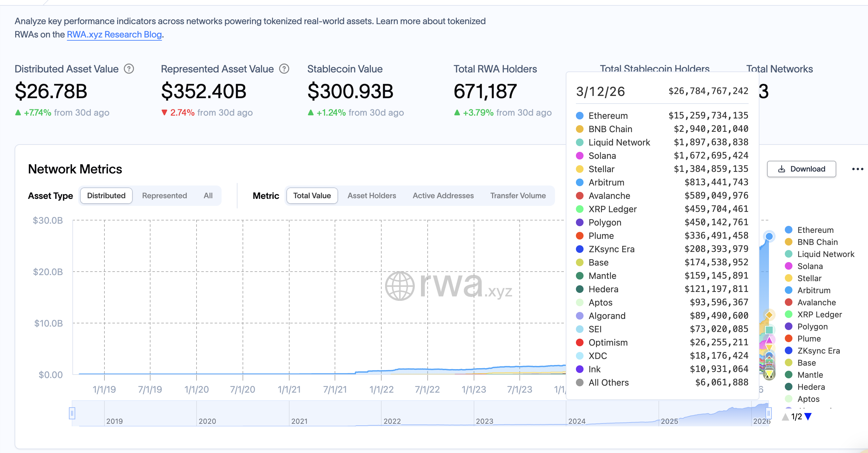
Task: Click the Polygon purple color swatch in legend
Action: click(789, 326)
